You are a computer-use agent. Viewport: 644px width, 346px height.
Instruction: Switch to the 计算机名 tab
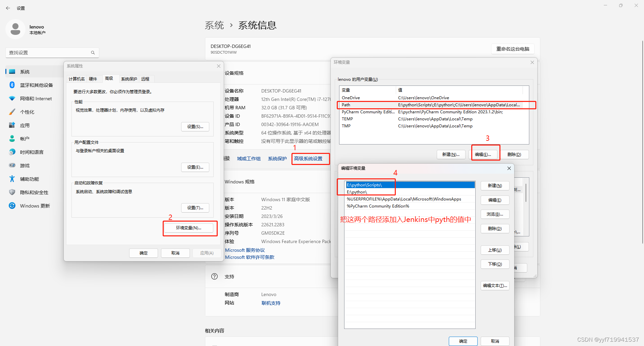[x=76, y=79]
